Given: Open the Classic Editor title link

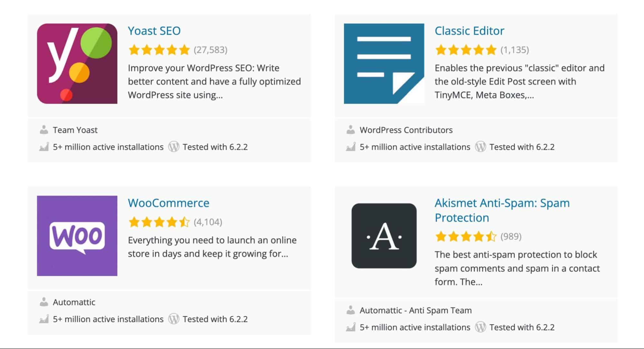Looking at the screenshot, I should pos(469,31).
